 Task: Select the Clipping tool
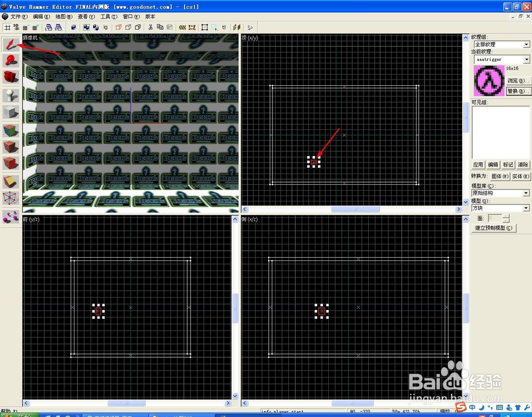pos(11,182)
